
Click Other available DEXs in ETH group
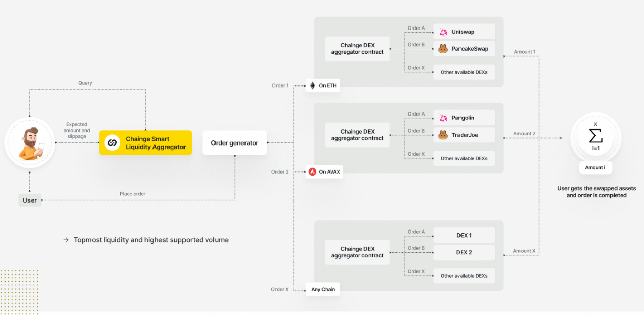point(464,72)
